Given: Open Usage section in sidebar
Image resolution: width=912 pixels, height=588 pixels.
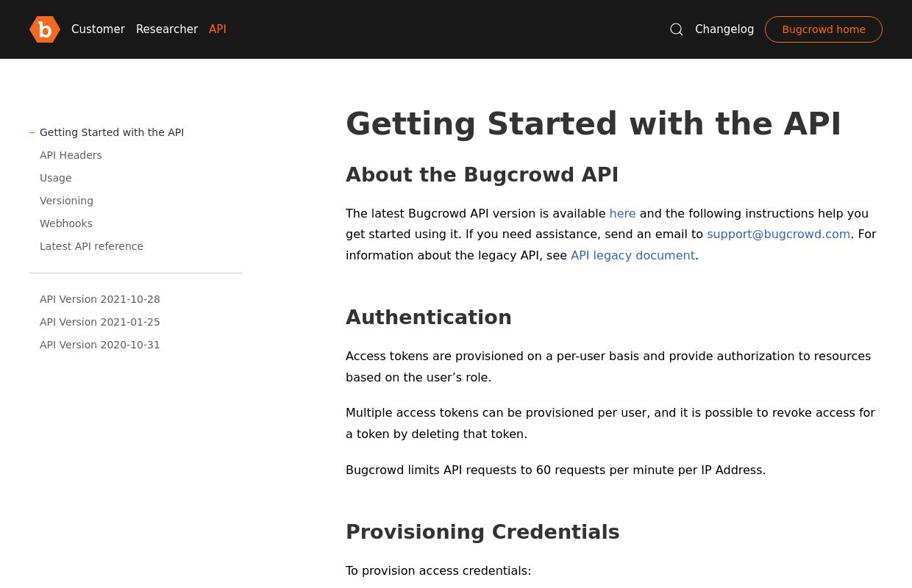Looking at the screenshot, I should (56, 178).
